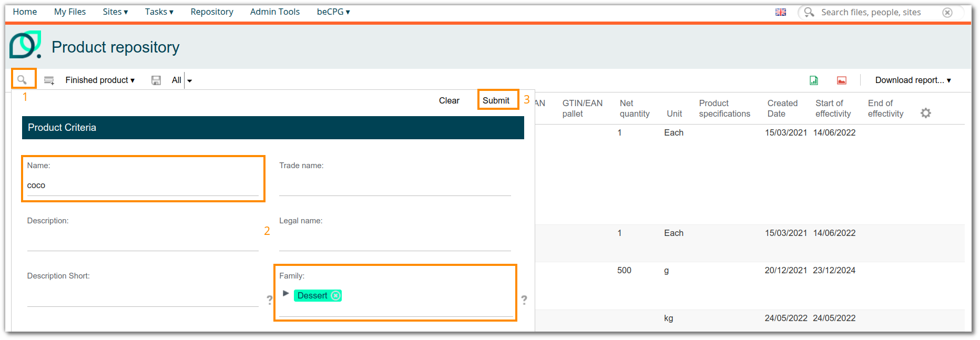Open the magnifier search filter icon
980x340 pixels.
[22, 80]
